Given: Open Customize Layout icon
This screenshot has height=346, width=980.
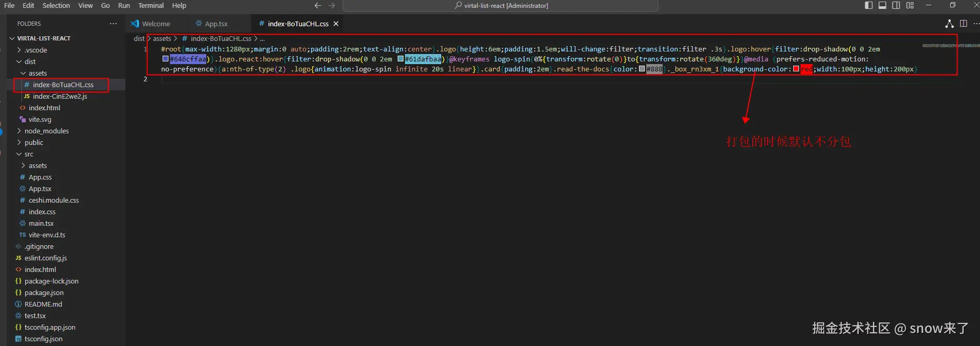Looking at the screenshot, I should click(x=910, y=5).
